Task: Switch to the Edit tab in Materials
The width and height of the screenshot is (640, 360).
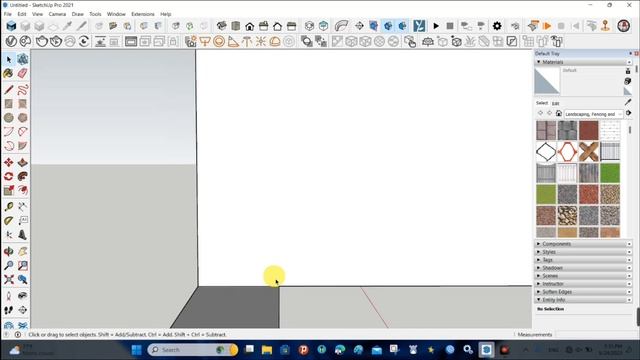Action: click(556, 103)
